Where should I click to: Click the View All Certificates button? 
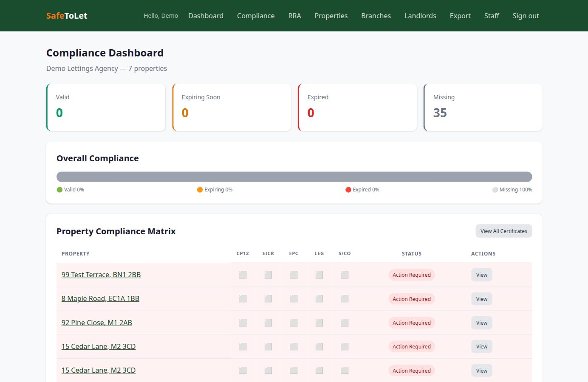503,231
